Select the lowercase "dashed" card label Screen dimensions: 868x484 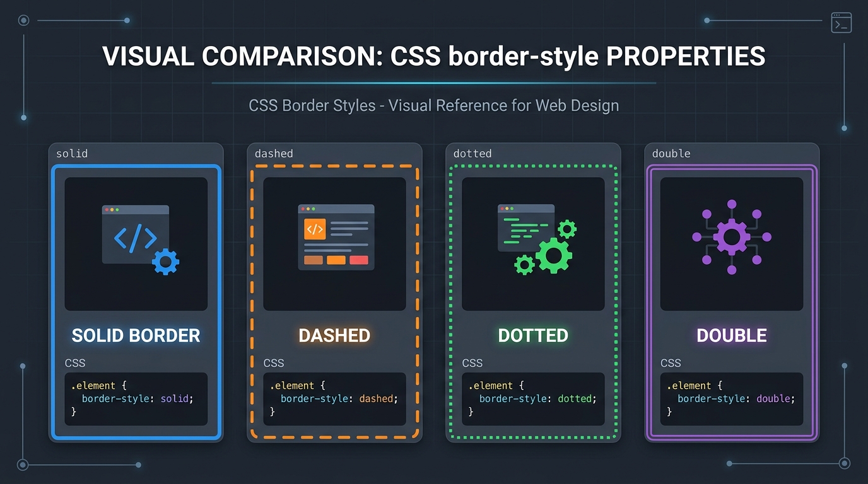[x=274, y=154]
